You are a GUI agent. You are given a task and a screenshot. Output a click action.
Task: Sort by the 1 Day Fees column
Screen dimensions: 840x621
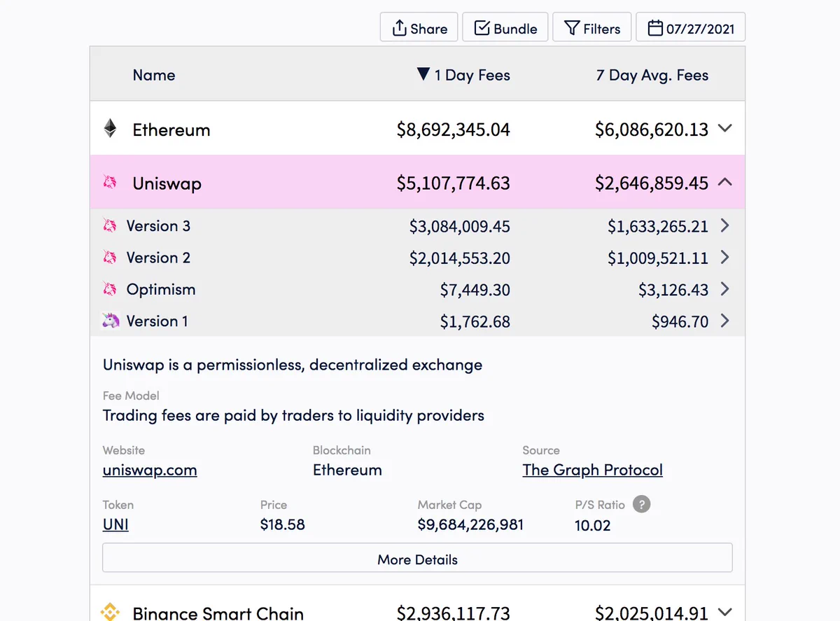(463, 75)
